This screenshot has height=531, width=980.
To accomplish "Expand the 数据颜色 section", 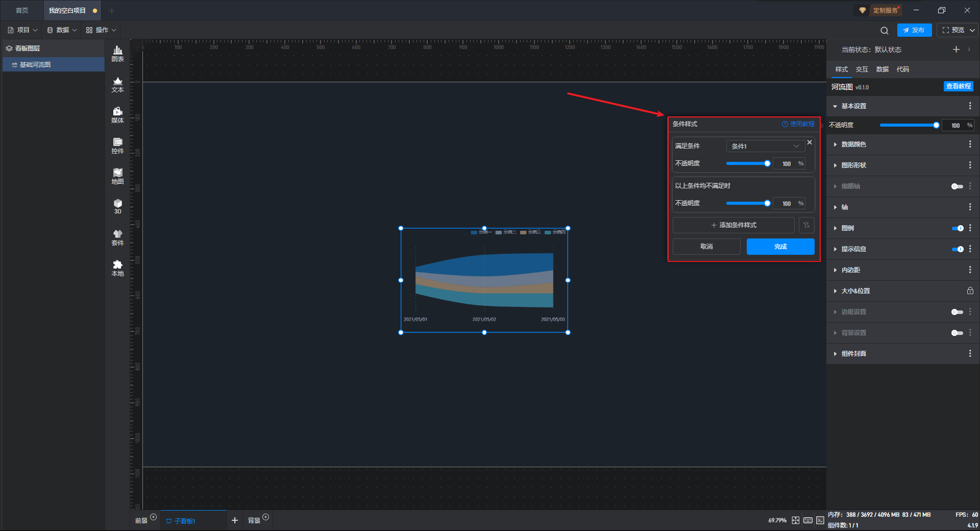I will tap(853, 144).
